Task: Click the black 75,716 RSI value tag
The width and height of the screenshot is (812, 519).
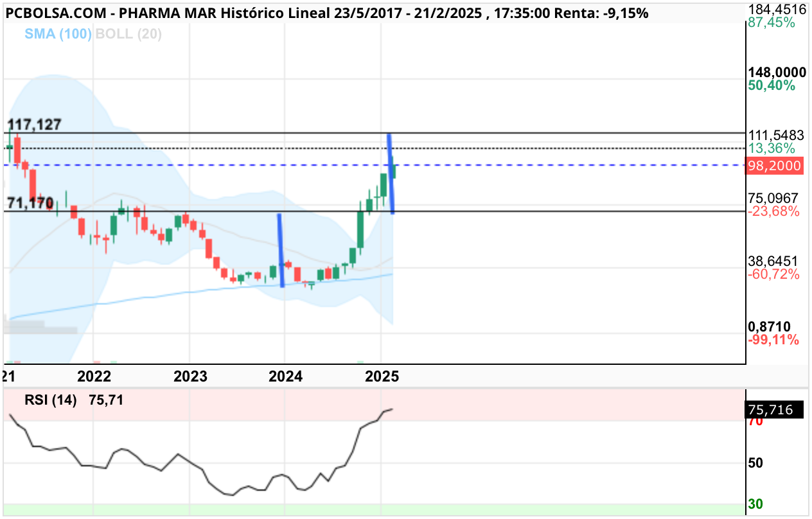Action: pos(774,410)
